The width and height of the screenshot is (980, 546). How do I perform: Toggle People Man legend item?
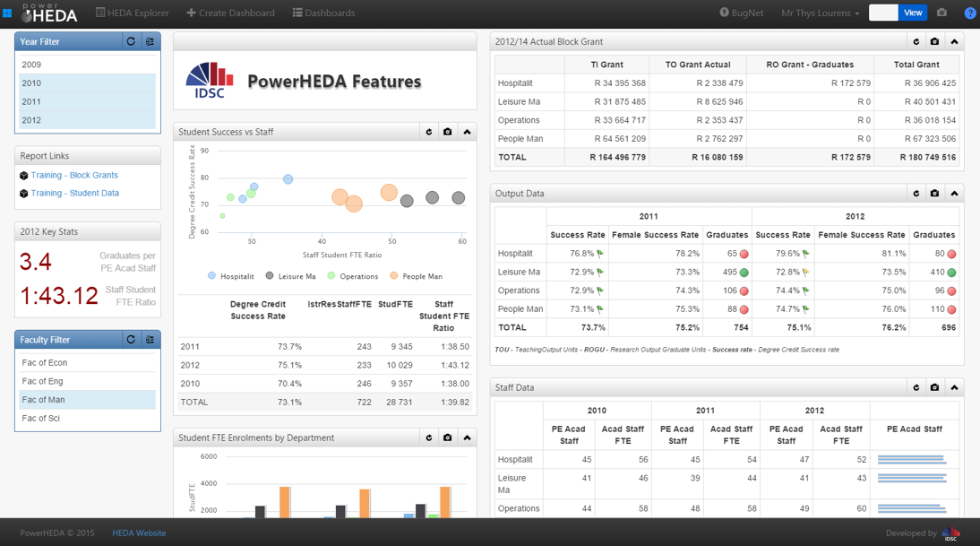coord(417,276)
